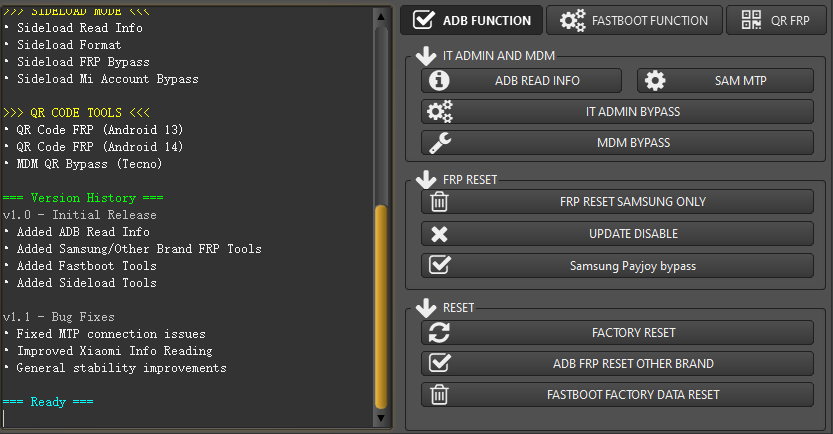Click 'Sideload Mi Account Bypass' line
The width and height of the screenshot is (833, 434).
pyautogui.click(x=108, y=79)
